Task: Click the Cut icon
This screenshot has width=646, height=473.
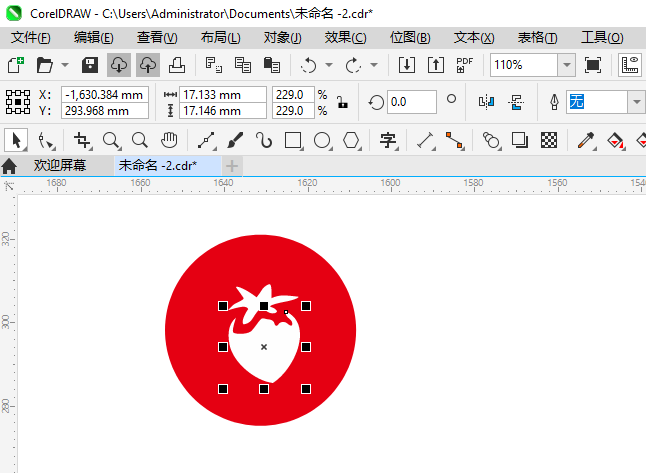Action: [x=213, y=65]
